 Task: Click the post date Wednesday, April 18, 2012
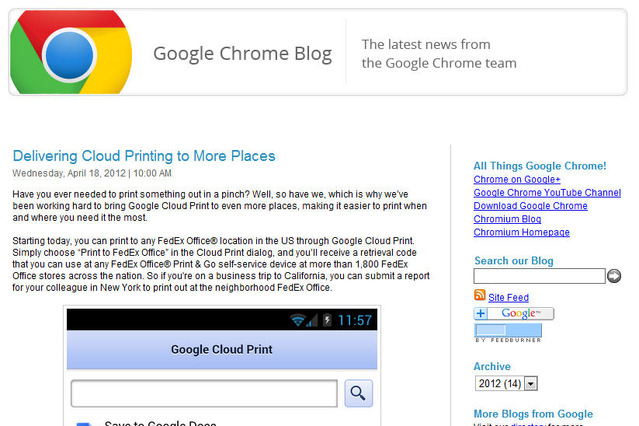point(69,173)
